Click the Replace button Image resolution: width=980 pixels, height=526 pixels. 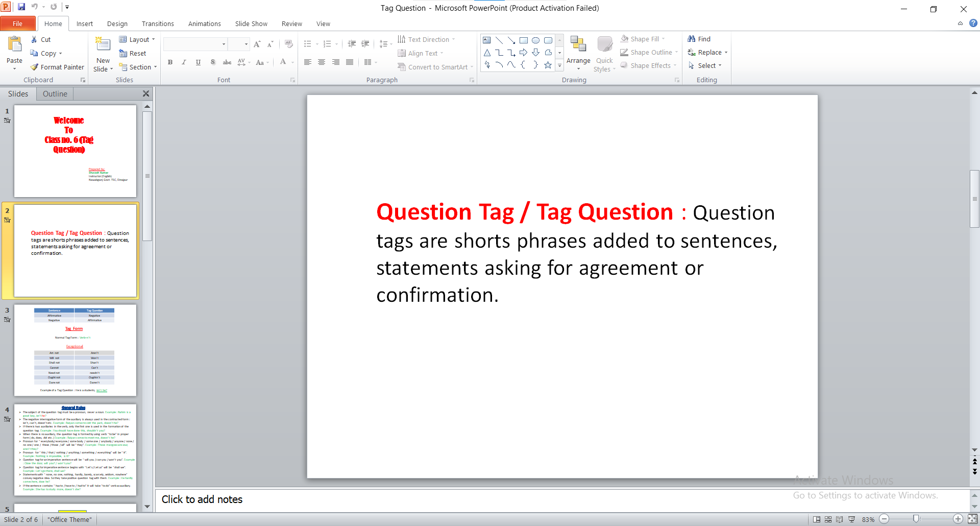(x=707, y=52)
